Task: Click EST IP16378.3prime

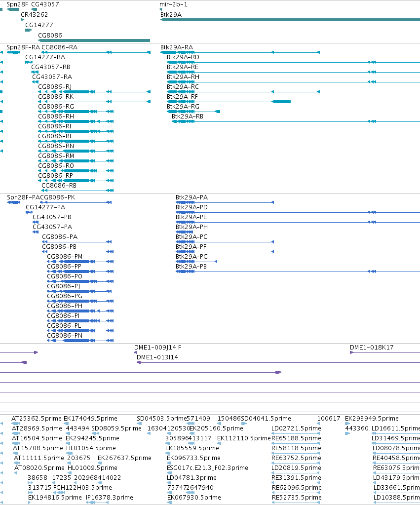Action: click(110, 498)
